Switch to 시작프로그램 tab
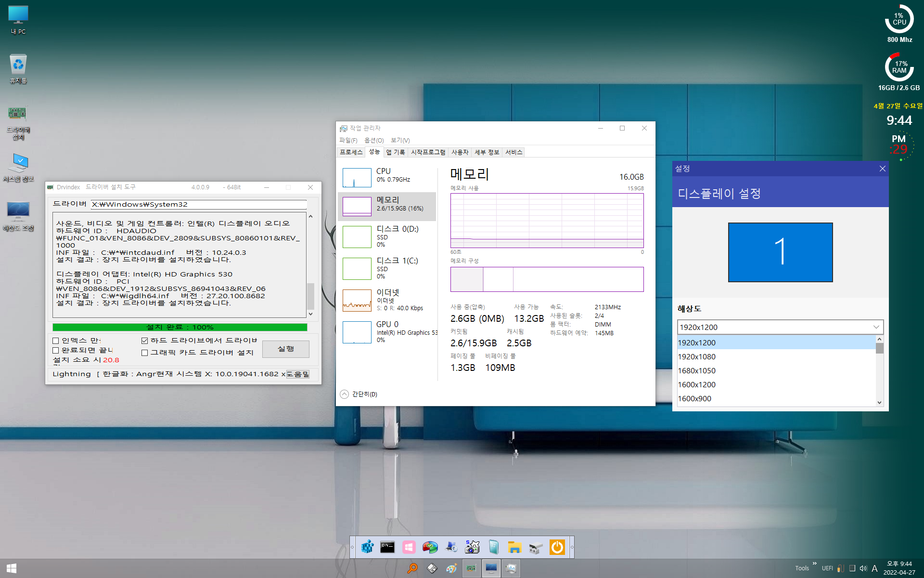 428,152
